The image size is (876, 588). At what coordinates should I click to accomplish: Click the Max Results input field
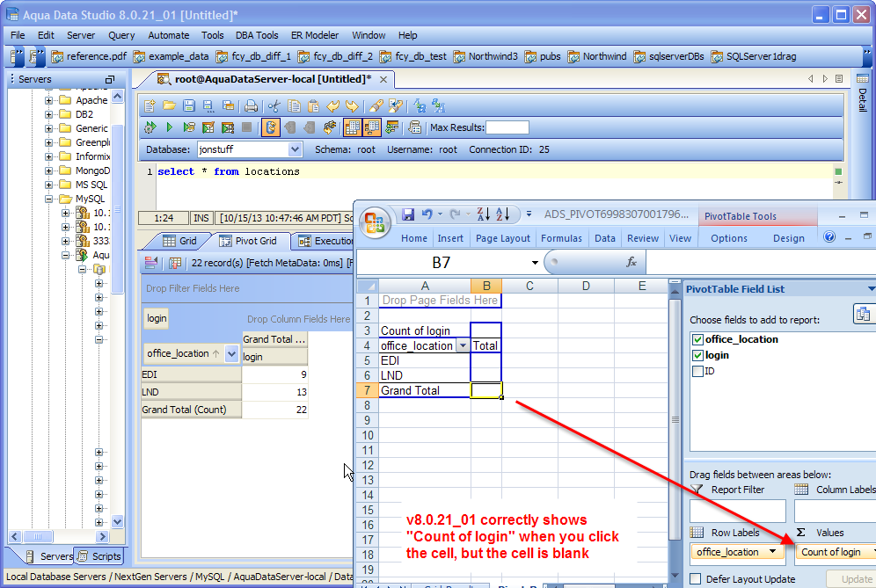click(x=507, y=127)
